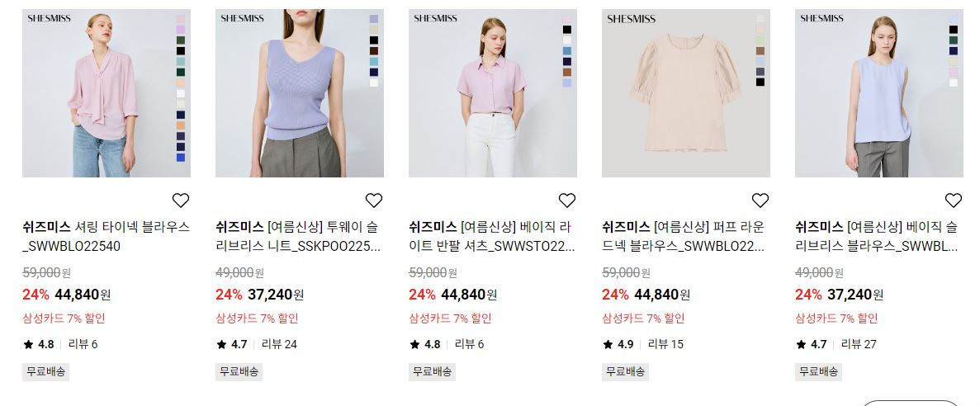
Task: Click 무료배송 badge under puff blouse
Action: (625, 371)
